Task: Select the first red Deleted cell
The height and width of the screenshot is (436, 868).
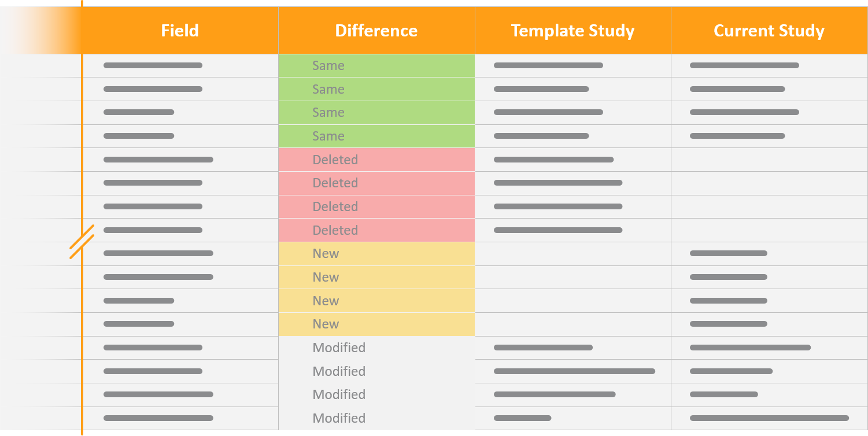Action: tap(376, 160)
